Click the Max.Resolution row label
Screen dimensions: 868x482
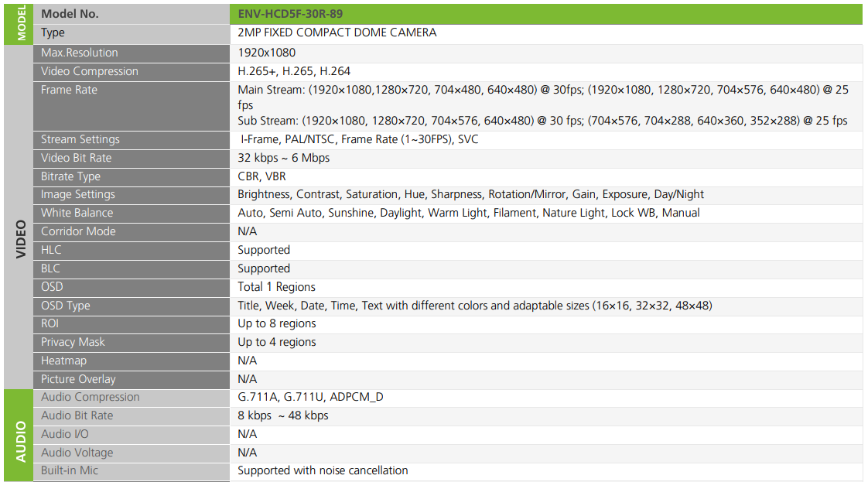point(80,53)
